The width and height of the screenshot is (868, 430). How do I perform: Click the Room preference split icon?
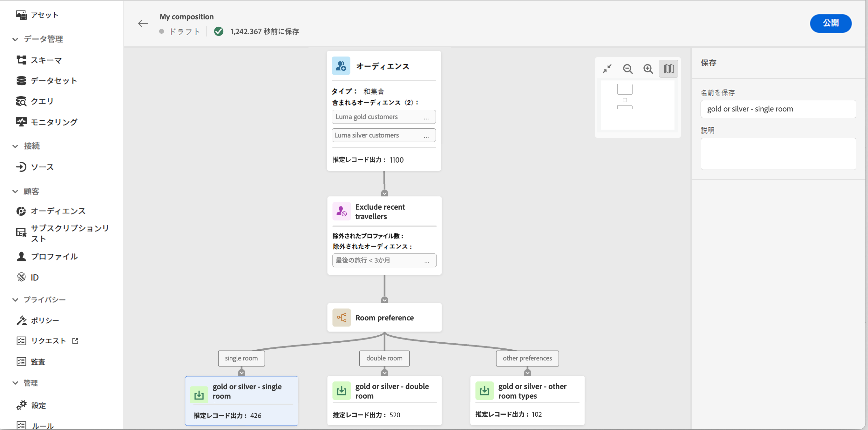click(x=341, y=318)
